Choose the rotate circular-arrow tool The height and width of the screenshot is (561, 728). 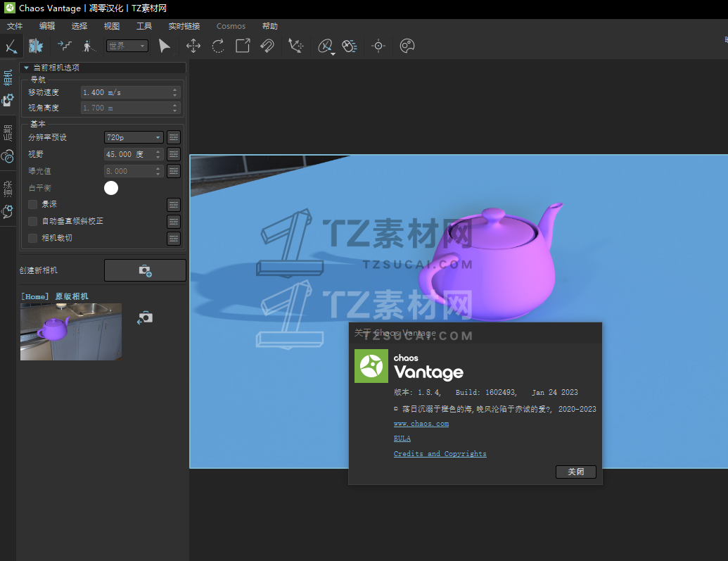coord(218,46)
